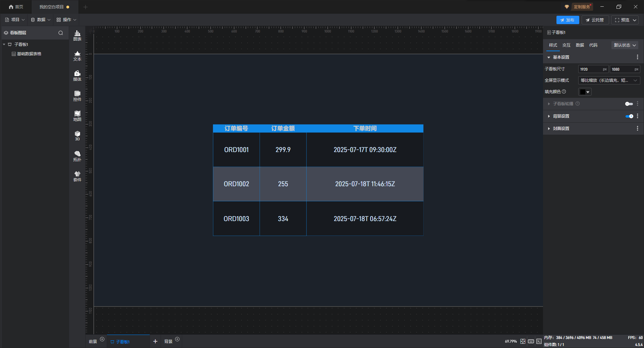This screenshot has height=348, width=644.
Task: Expand the 封面设置 section
Action: click(x=561, y=129)
